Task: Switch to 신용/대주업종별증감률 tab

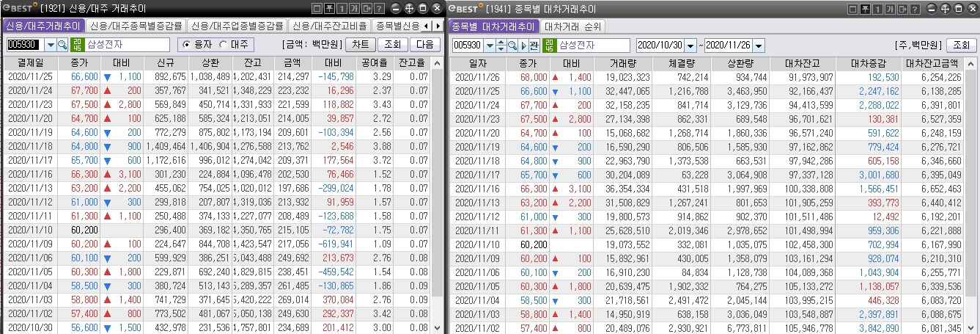Action: click(x=237, y=26)
